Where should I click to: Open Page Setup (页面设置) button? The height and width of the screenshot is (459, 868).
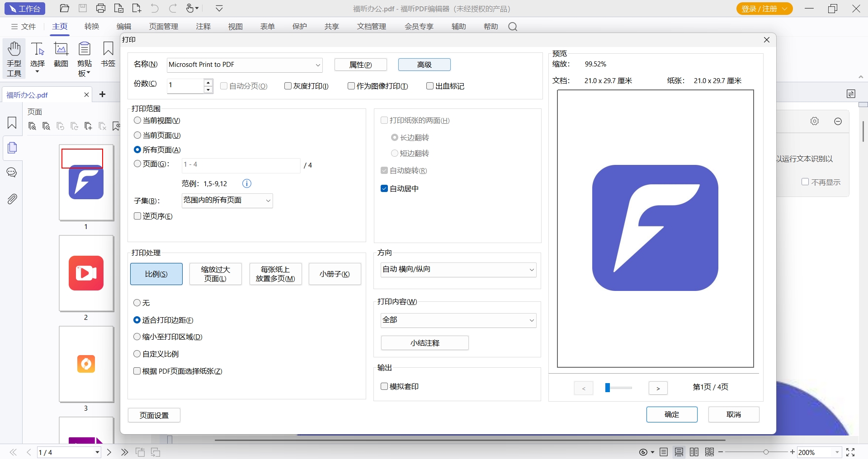point(154,415)
